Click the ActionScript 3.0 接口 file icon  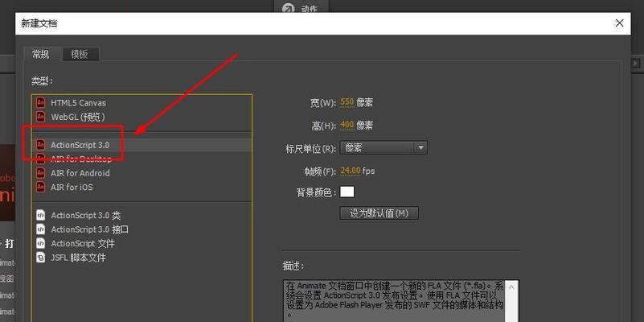40,229
